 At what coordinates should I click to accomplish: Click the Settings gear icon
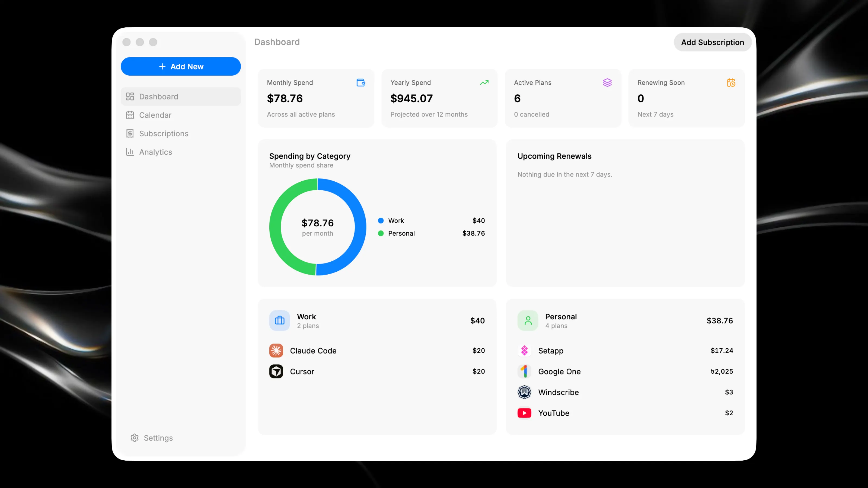[135, 438]
